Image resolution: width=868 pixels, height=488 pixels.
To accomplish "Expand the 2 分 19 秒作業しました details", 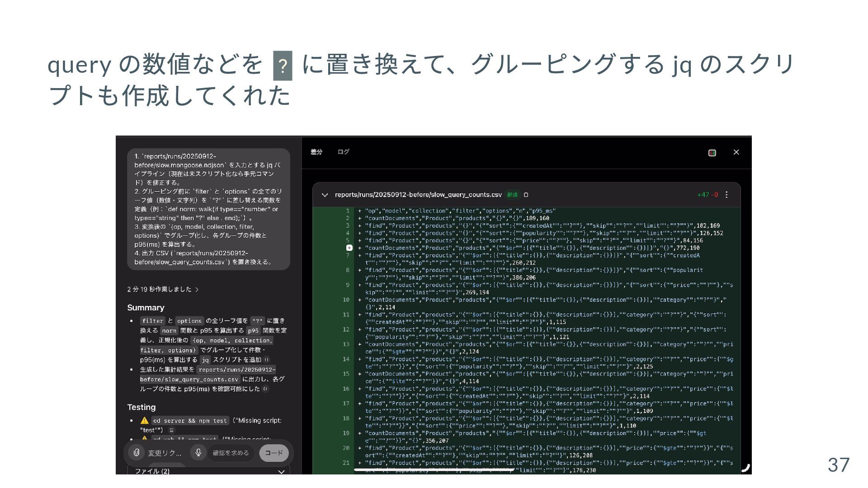I will 163,289.
